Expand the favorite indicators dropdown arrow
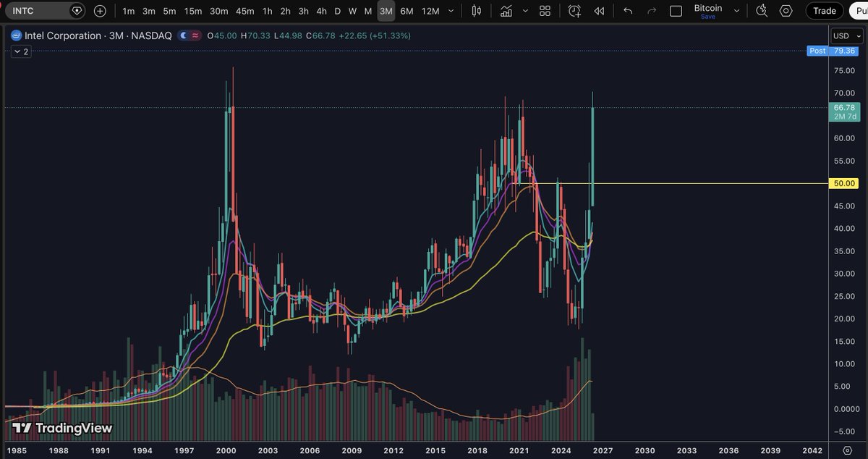Viewport: 868px width, 459px height. [x=526, y=11]
